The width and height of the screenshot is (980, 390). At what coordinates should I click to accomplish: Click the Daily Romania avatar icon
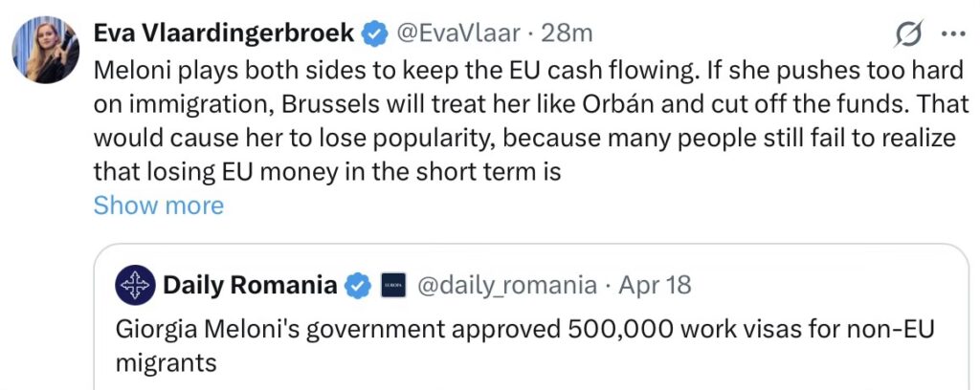tap(134, 285)
